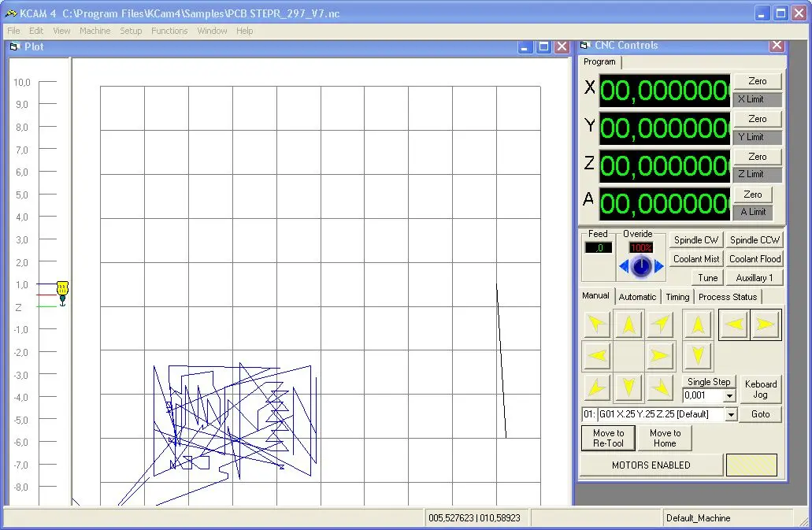812x530 pixels.
Task: Switch to the Timing tab
Action: coord(677,297)
